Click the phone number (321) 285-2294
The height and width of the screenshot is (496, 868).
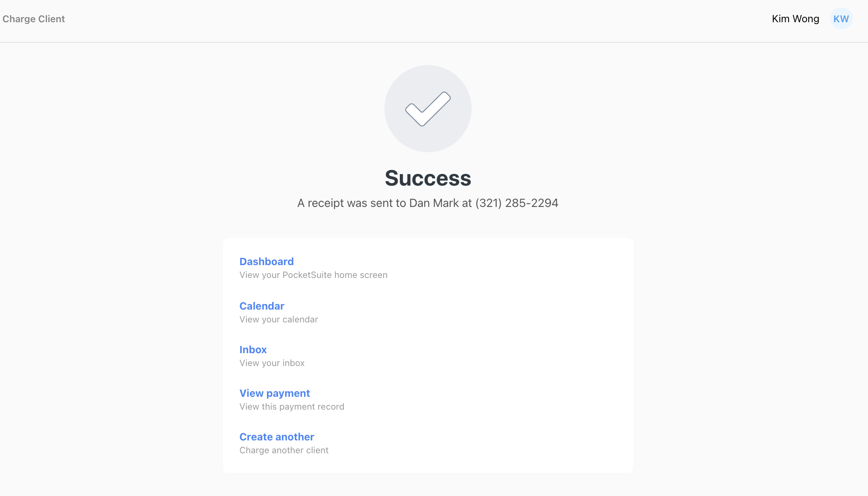(x=517, y=203)
